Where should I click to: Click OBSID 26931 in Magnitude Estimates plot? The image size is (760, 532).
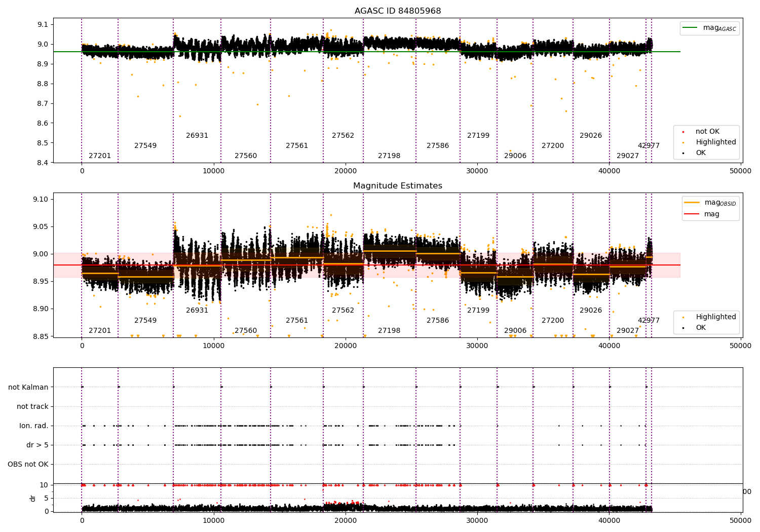click(x=197, y=311)
